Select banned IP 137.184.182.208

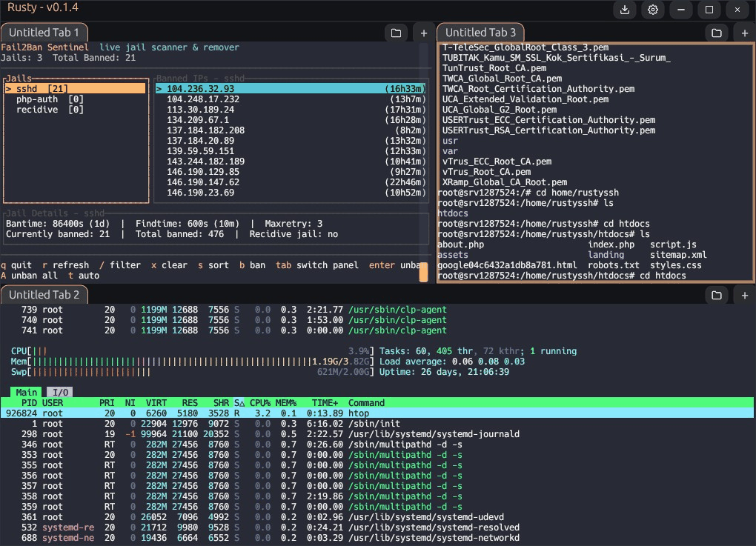coord(205,130)
